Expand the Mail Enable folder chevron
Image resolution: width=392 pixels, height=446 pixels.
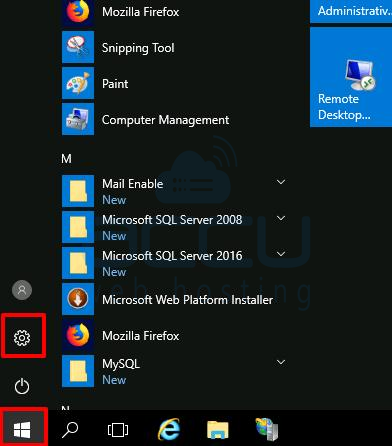coord(281,182)
